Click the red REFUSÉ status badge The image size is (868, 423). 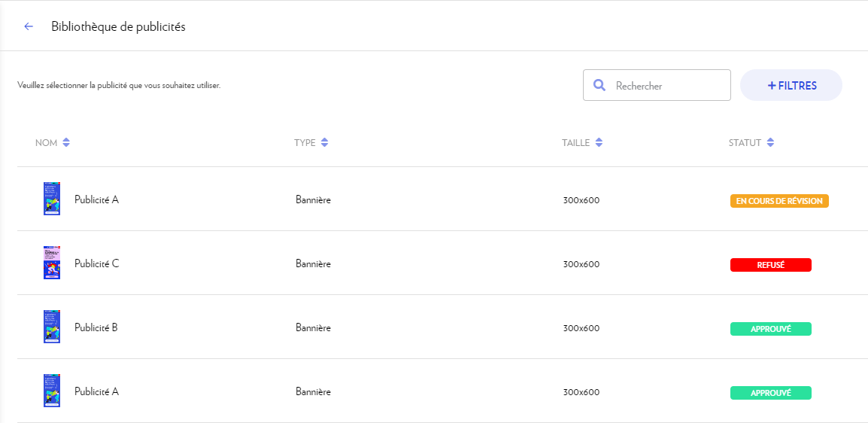tap(770, 264)
